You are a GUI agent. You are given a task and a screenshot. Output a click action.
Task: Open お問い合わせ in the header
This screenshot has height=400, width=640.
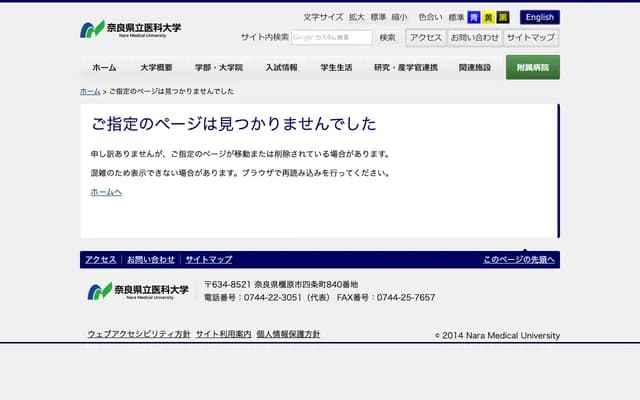coord(474,37)
